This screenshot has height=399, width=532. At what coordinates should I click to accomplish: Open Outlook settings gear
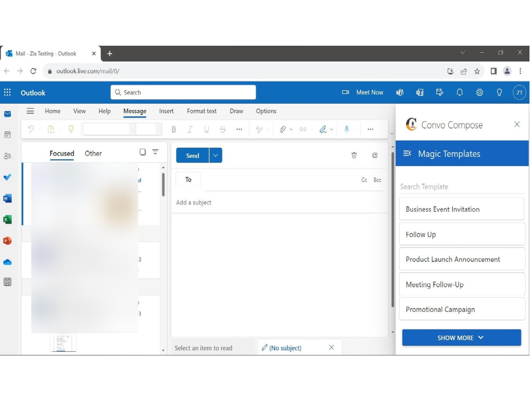[x=479, y=92]
